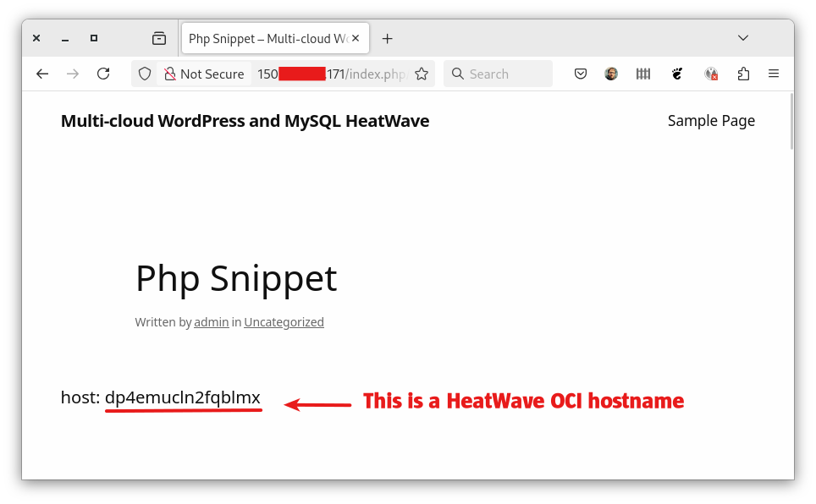Click the extension icon with red error badge

711,74
